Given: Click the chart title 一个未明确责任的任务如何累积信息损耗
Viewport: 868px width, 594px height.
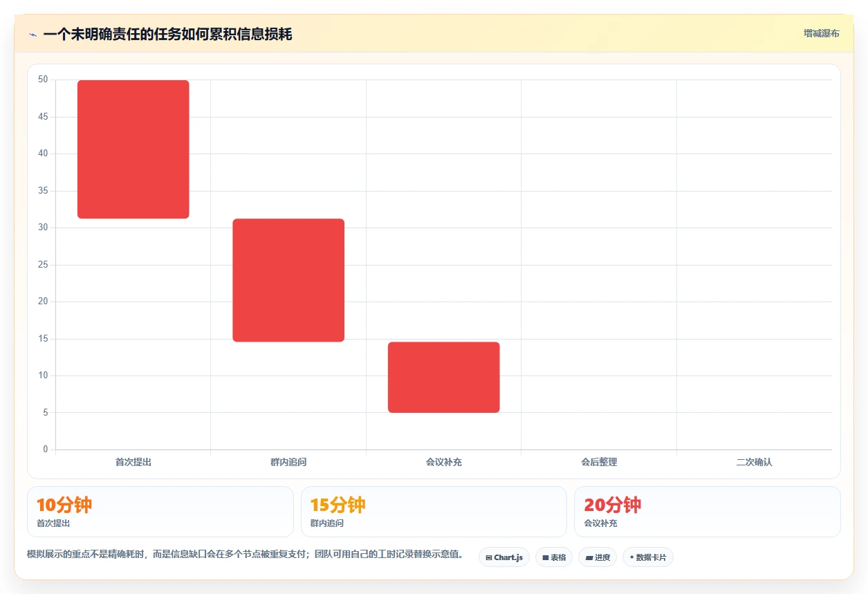Looking at the screenshot, I should [x=167, y=35].
